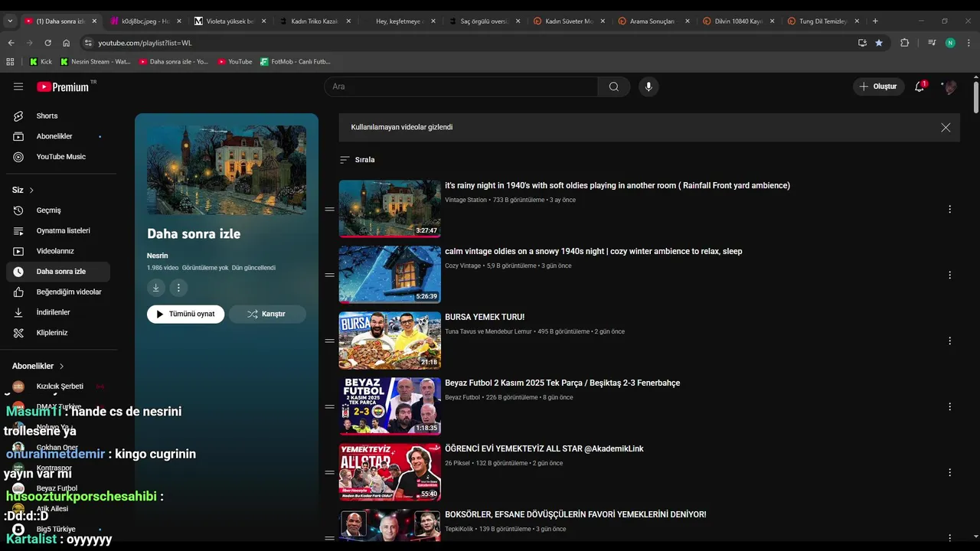Open the tab search dropdown arrow
The height and width of the screenshot is (551, 980).
10,21
